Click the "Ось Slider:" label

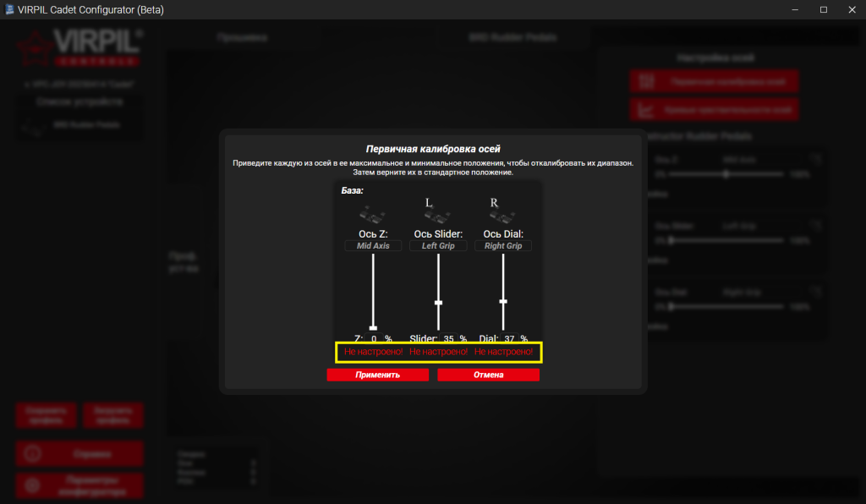(x=439, y=234)
